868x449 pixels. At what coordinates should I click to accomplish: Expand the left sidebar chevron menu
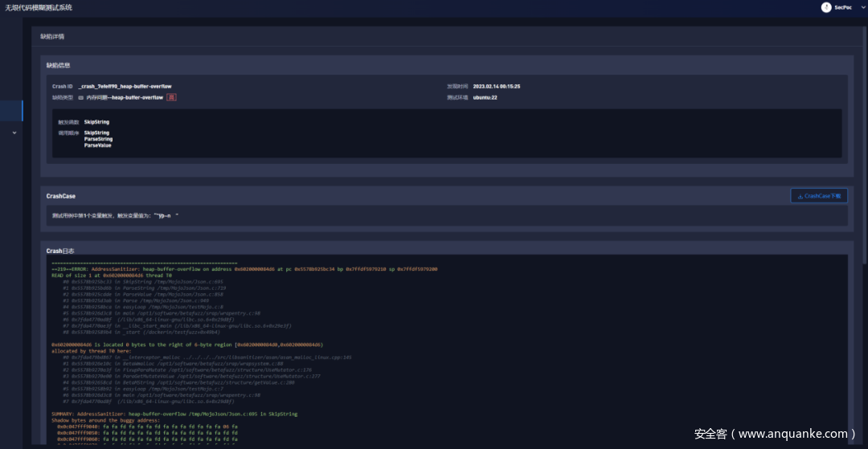pyautogui.click(x=14, y=133)
